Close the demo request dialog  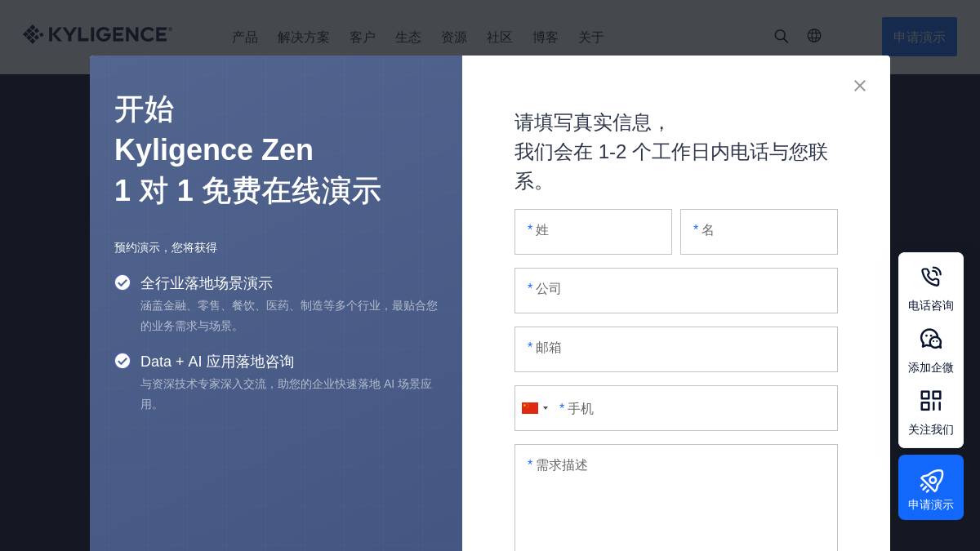860,86
